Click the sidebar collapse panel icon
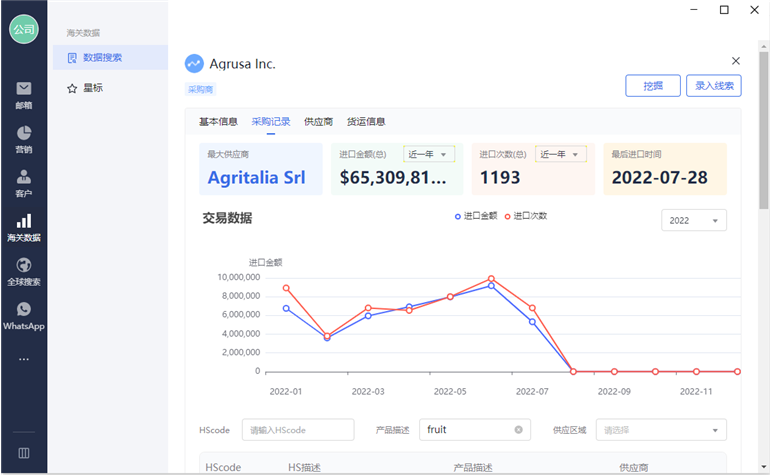The image size is (770, 476). pos(24,453)
